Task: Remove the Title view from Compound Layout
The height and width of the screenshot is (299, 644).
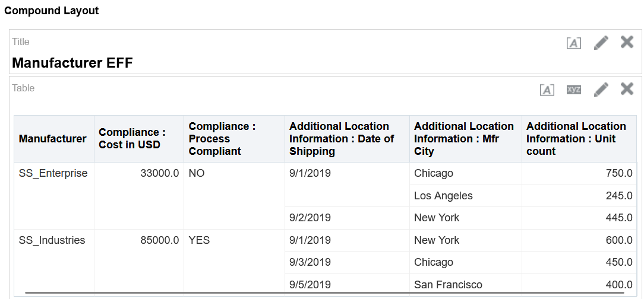Action: pyautogui.click(x=627, y=42)
